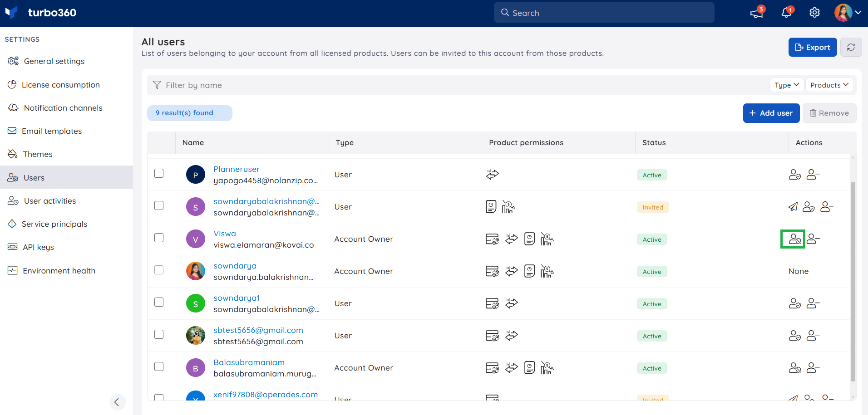Click the cost chart permission icon in Balasubramaniam row

[x=547, y=368]
